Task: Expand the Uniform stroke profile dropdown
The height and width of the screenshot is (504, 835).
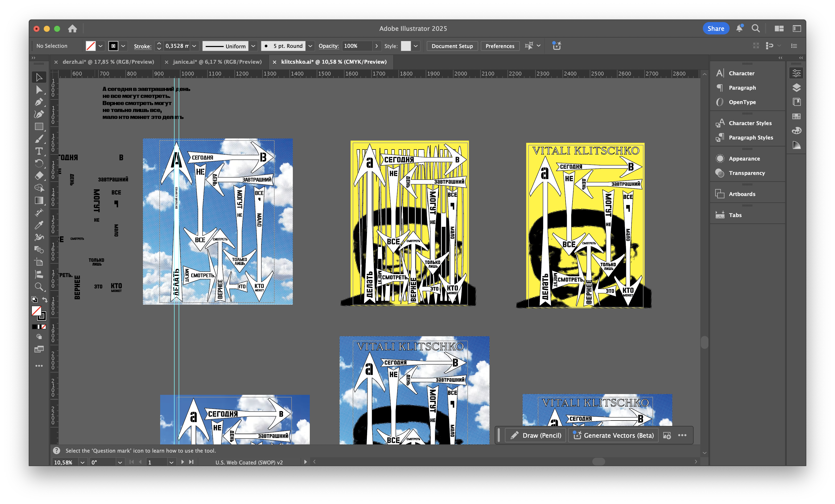Action: [253, 46]
